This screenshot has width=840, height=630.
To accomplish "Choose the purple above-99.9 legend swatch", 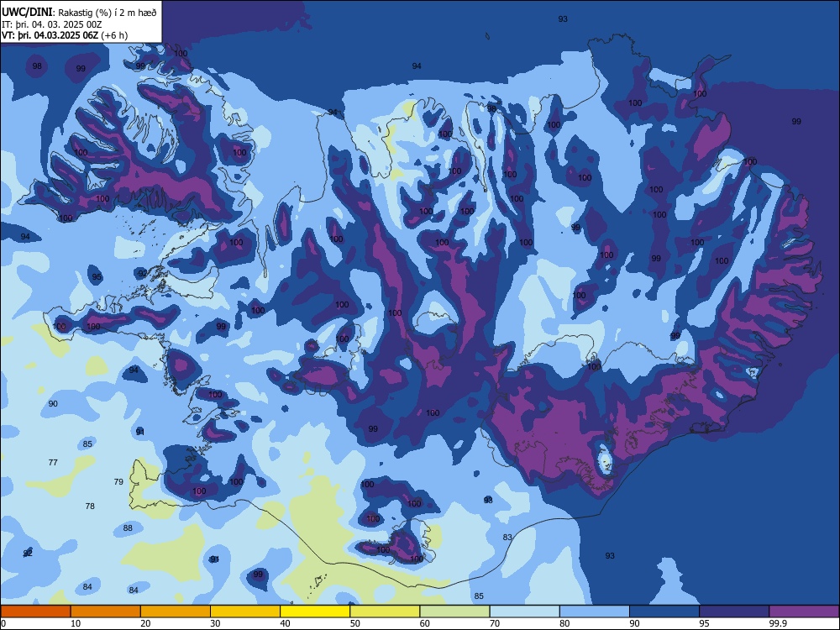I will [x=804, y=612].
